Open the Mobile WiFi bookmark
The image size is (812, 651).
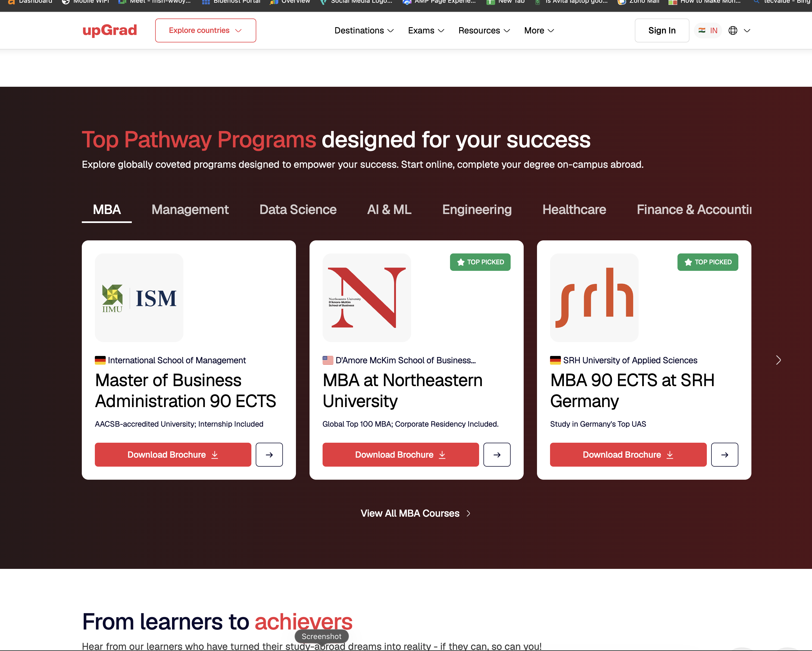tap(86, 2)
